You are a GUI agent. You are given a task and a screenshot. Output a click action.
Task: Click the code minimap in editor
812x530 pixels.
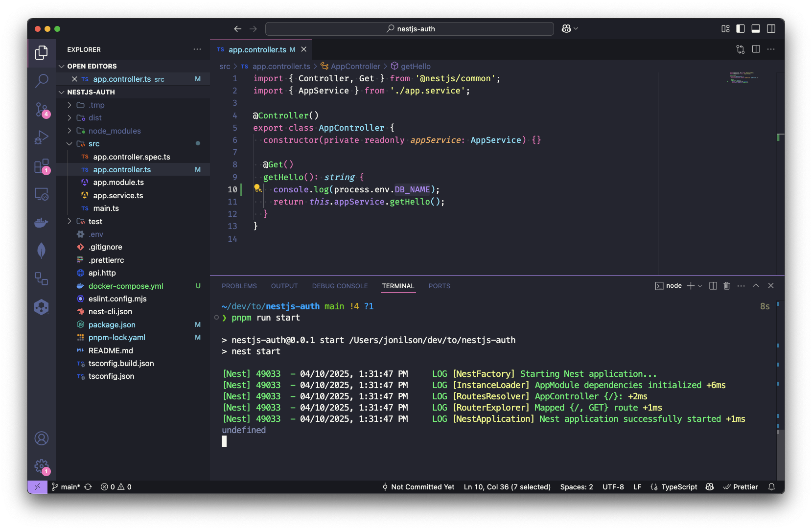(744, 78)
